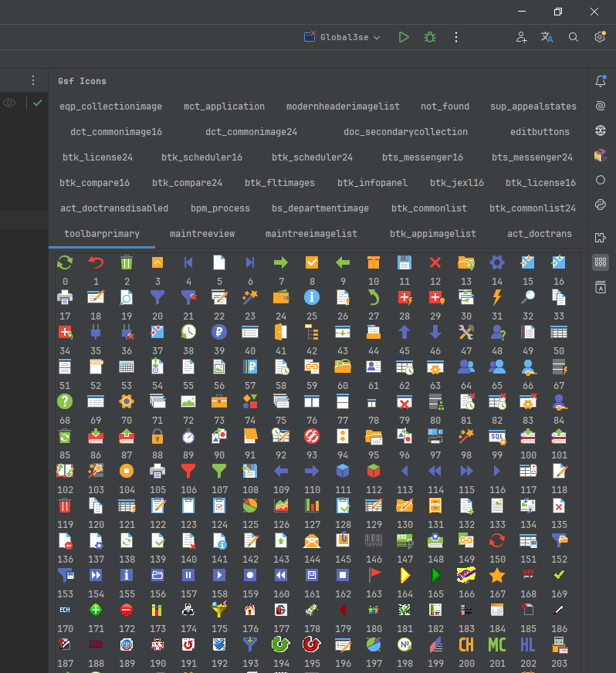Open the left panel's vertical ellipsis options

[x=32, y=80]
